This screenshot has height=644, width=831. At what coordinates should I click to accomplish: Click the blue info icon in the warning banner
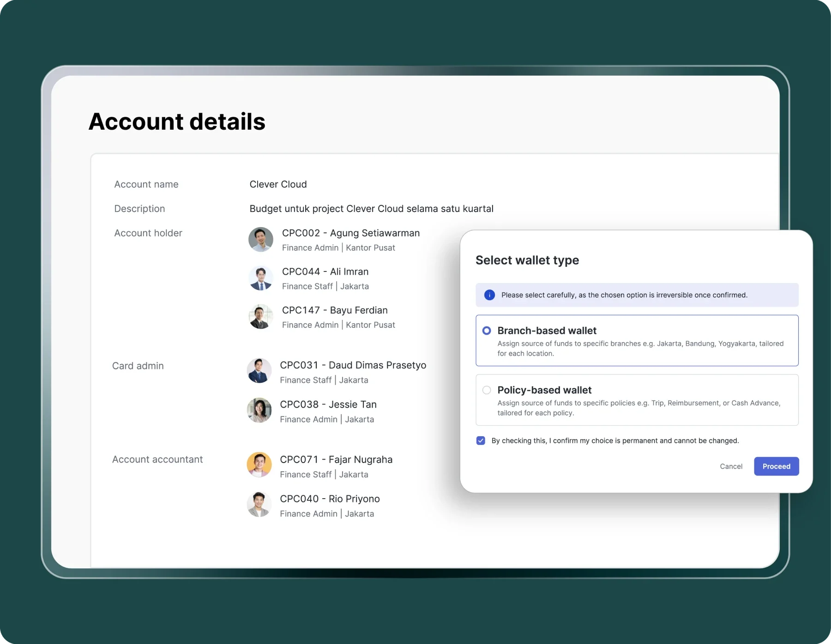[489, 295]
